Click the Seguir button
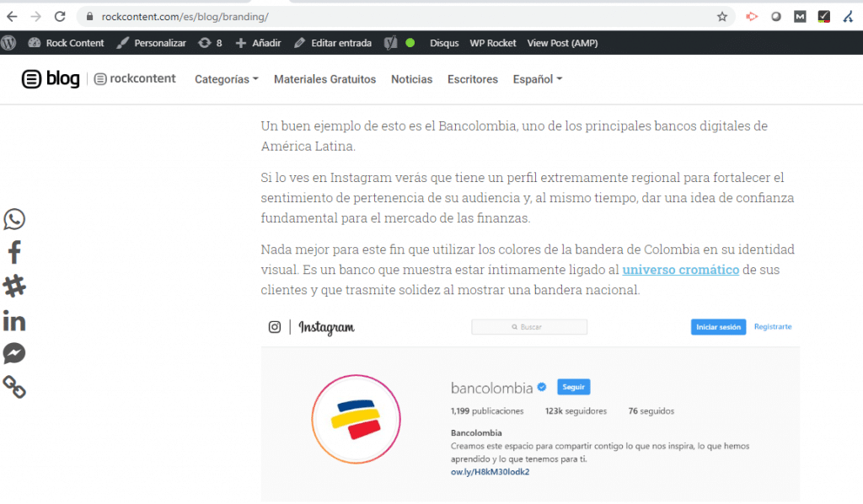863x504 pixels. pyautogui.click(x=573, y=387)
